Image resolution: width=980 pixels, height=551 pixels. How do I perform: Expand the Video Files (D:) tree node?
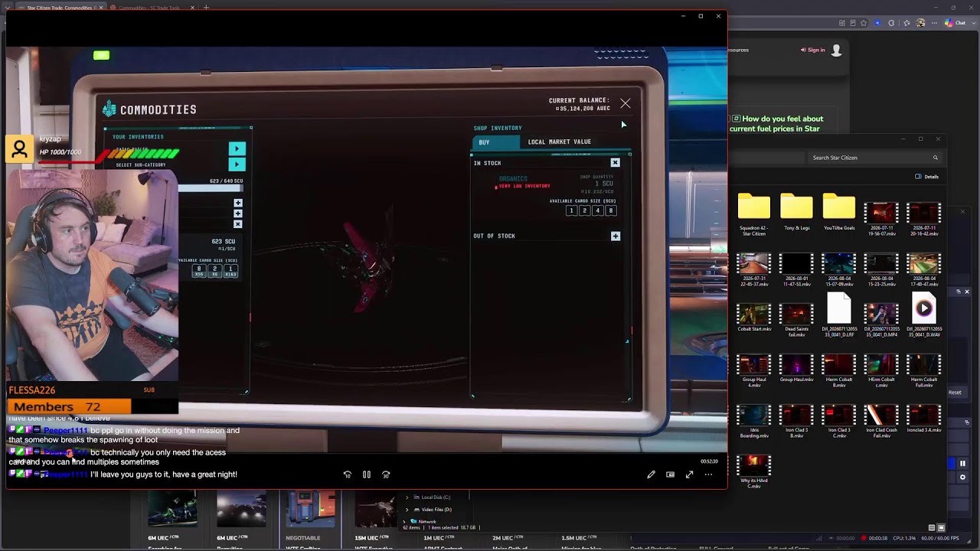[407, 510]
